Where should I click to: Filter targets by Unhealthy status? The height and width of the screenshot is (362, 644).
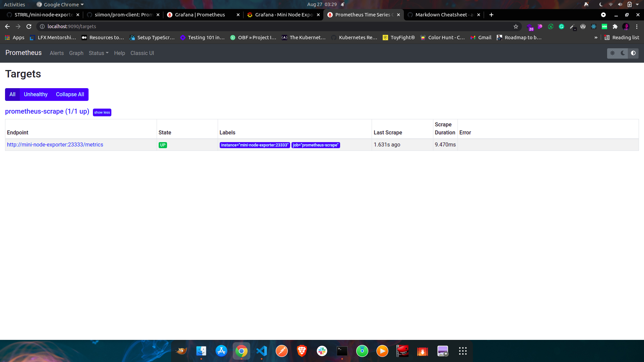coord(35,94)
